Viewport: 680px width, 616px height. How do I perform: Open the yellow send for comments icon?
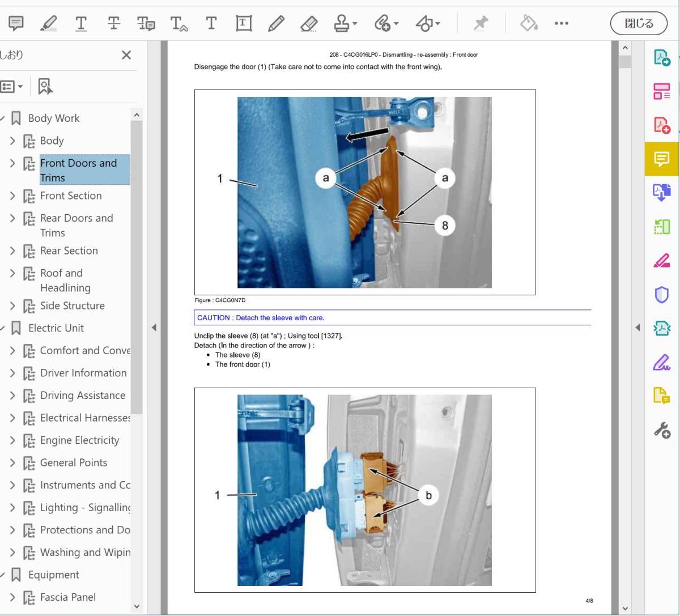tap(662, 396)
